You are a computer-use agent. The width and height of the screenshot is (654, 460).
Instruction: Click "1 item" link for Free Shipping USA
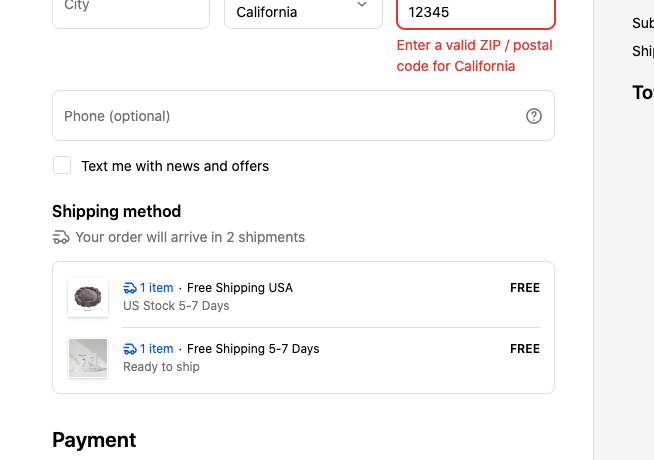pos(156,288)
